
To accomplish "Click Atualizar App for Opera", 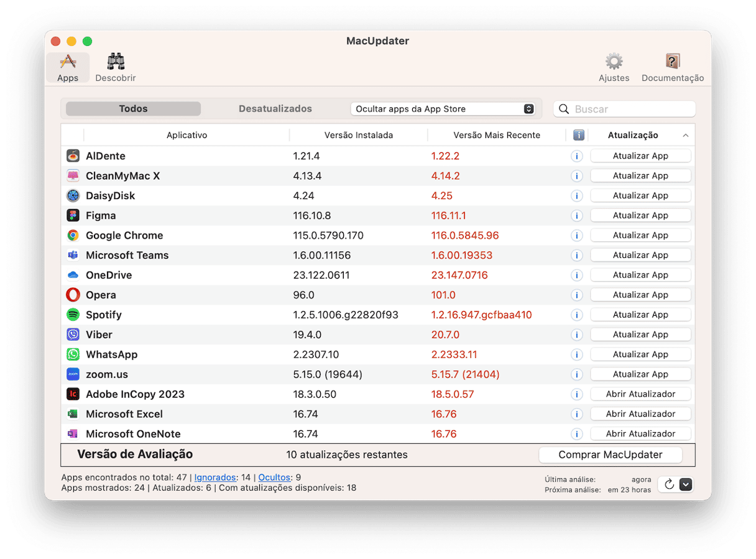I will [640, 295].
